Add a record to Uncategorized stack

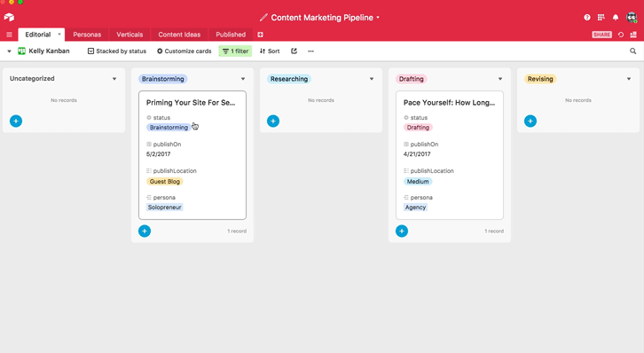point(16,122)
